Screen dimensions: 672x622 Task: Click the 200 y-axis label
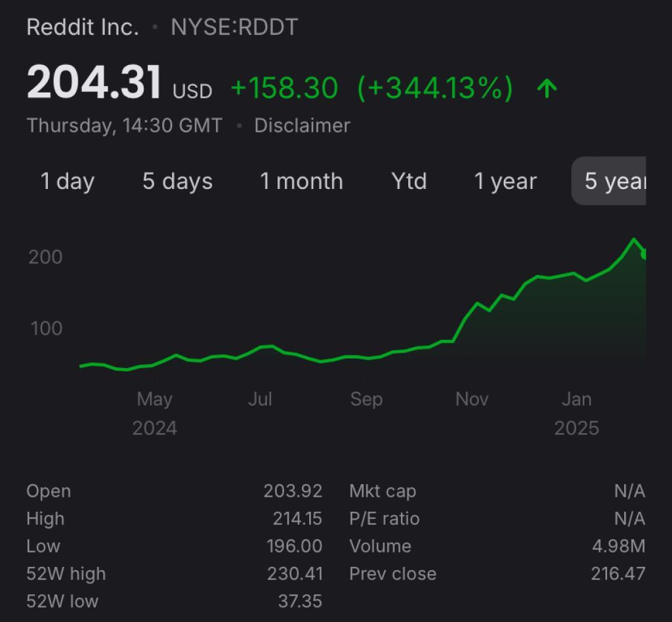coord(45,257)
